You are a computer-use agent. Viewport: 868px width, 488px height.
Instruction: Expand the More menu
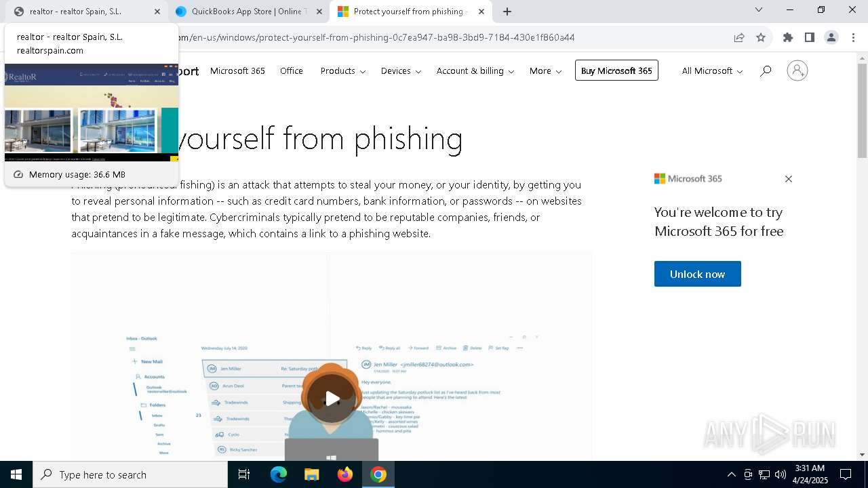tap(546, 70)
